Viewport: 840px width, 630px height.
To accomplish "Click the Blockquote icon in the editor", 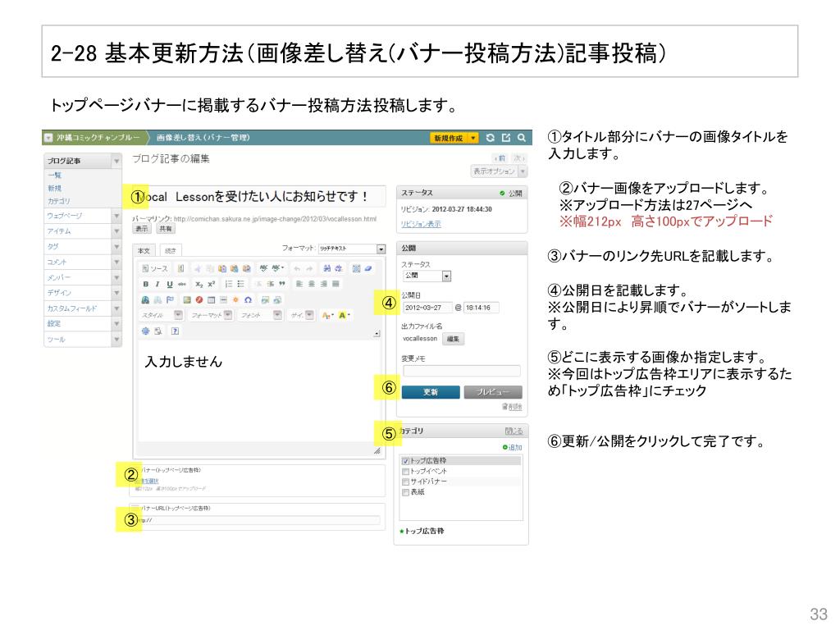I will tap(282, 284).
